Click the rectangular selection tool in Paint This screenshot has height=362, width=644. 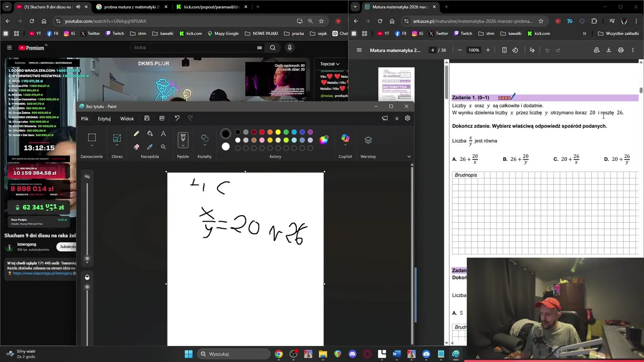tap(92, 138)
